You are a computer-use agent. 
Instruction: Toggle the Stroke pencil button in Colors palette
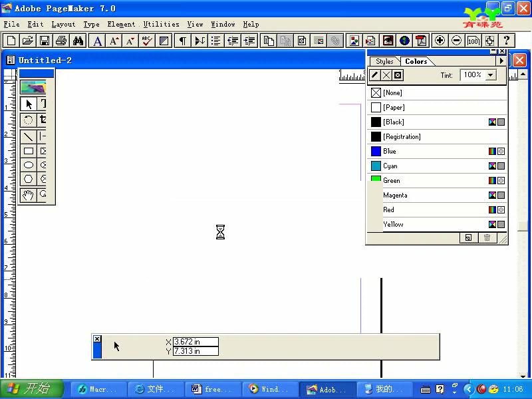(374, 75)
